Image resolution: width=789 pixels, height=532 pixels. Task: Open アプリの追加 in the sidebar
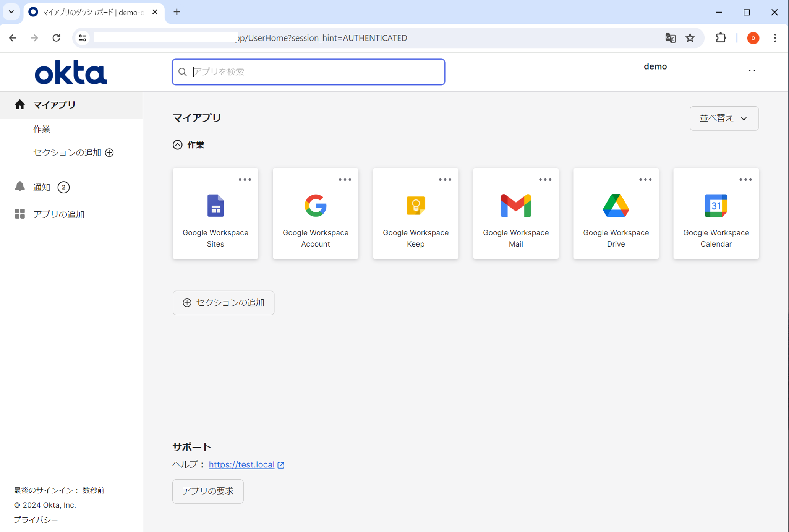[x=58, y=214]
